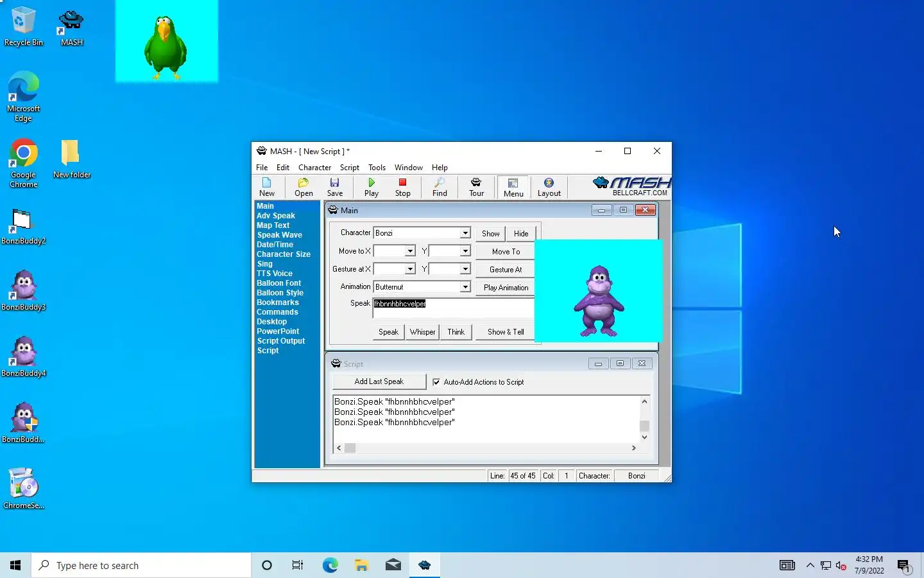This screenshot has height=578, width=924.
Task: Click the Gesture At button
Action: tap(506, 270)
